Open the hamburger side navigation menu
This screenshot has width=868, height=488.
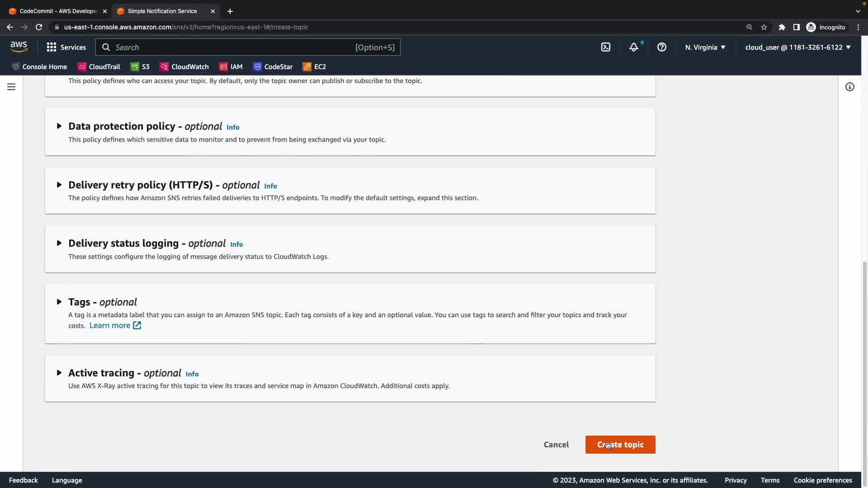click(x=11, y=87)
